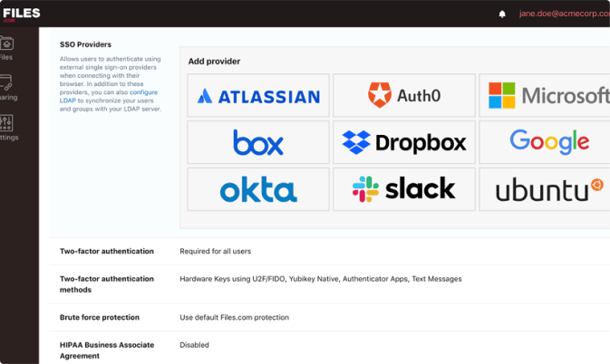Click the HIPAA 'Disabled' value
Image resolution: width=610 pixels, height=364 pixels.
194,345
